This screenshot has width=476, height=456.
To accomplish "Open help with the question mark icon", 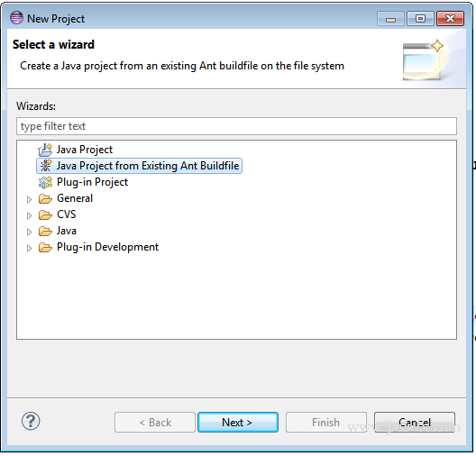I will click(x=31, y=421).
